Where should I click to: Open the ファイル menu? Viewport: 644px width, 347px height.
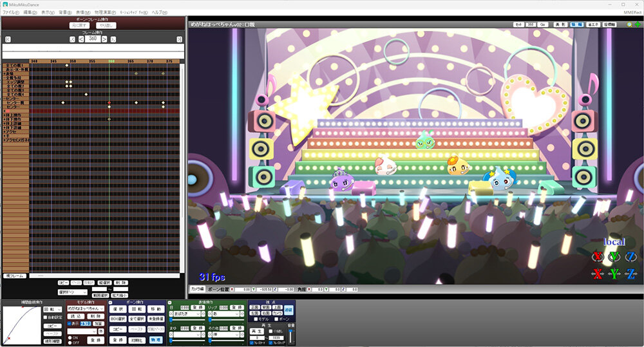point(11,12)
